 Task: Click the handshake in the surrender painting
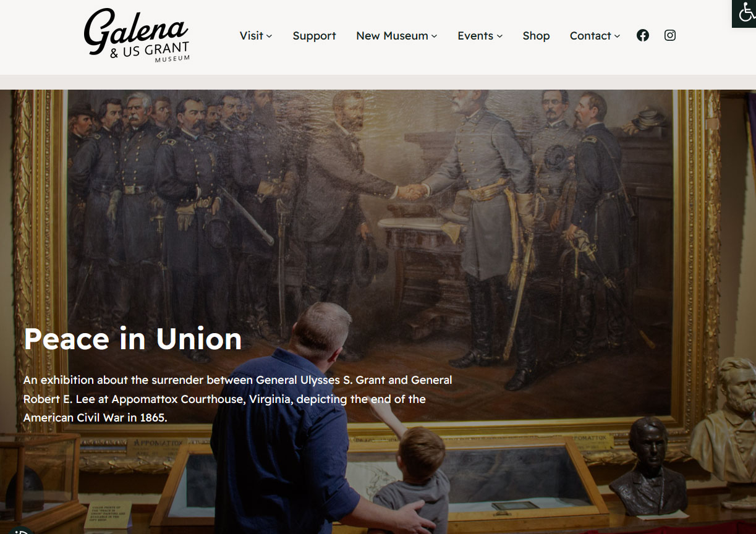413,192
